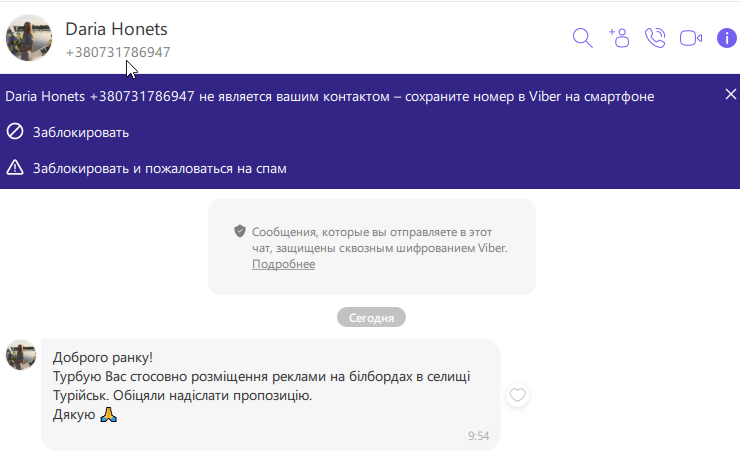The image size is (740, 459).
Task: Close the not-a-contact banner
Action: click(x=731, y=94)
